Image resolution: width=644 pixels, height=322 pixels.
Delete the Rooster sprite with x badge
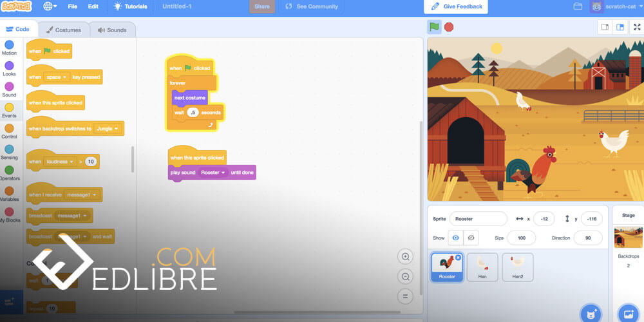point(458,258)
